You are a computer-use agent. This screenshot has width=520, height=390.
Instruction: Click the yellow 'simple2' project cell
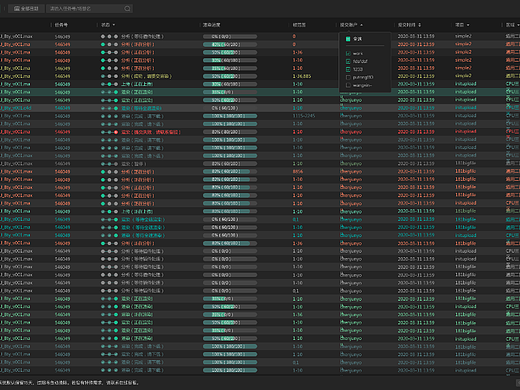click(463, 76)
